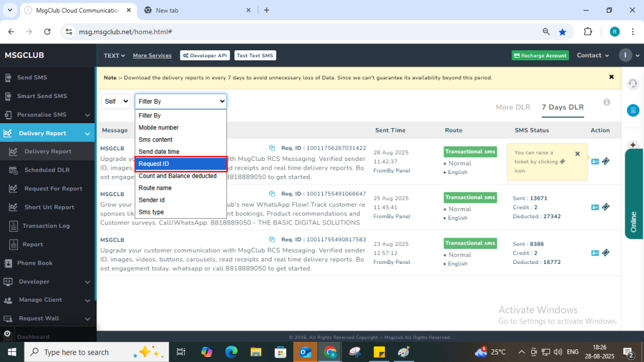Open Smart Send SMS page
This screenshot has height=362, width=644.
[x=42, y=96]
